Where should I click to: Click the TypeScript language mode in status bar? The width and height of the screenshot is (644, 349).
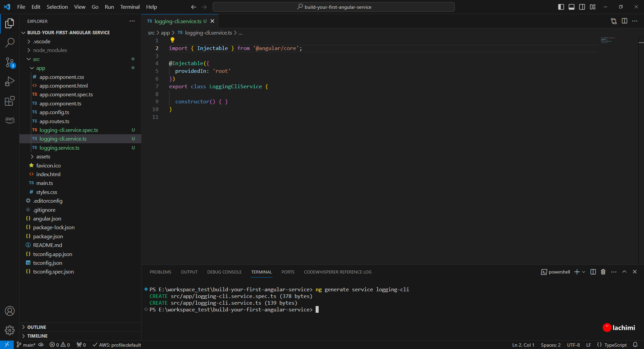(615, 345)
